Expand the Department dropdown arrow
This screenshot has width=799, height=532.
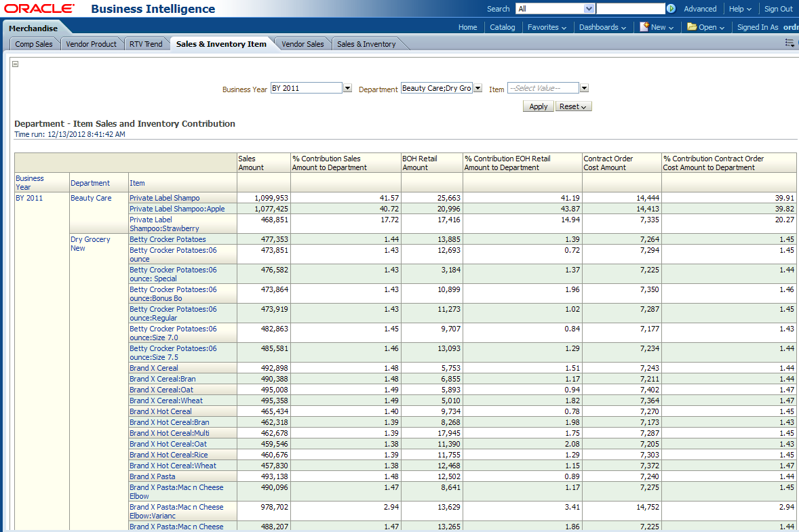478,88
